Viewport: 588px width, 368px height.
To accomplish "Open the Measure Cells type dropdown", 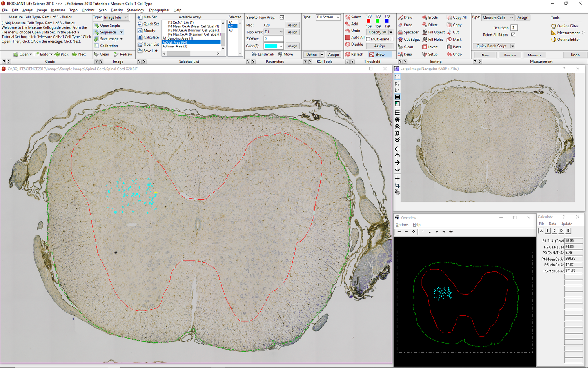I will [511, 18].
